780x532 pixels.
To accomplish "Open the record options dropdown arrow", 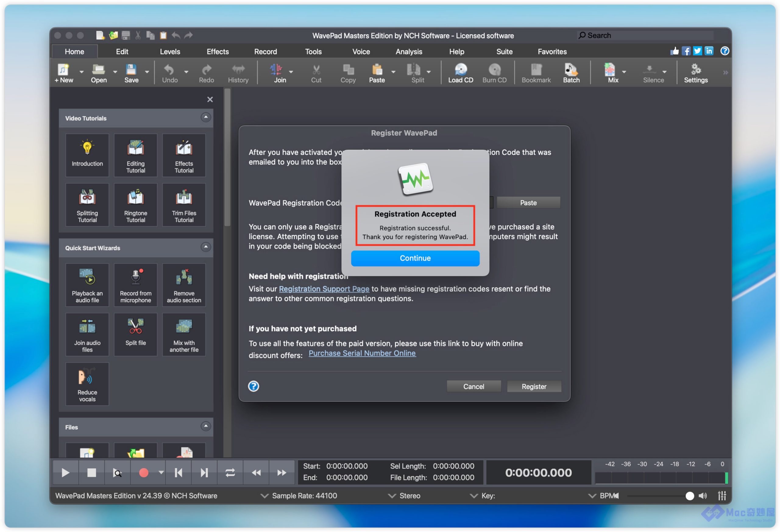I will [x=161, y=473].
